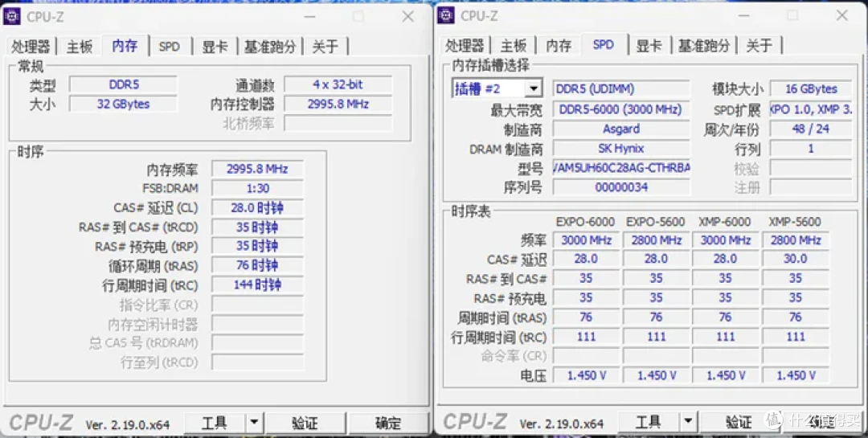
Task: Expand the 工具 dropdown arrow in the left window
Action: pyautogui.click(x=253, y=424)
